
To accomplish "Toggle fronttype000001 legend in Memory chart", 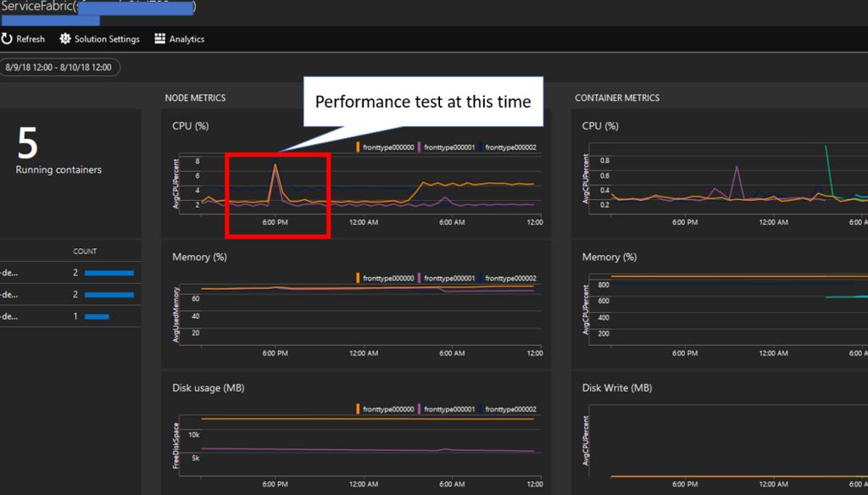I will pyautogui.click(x=446, y=278).
